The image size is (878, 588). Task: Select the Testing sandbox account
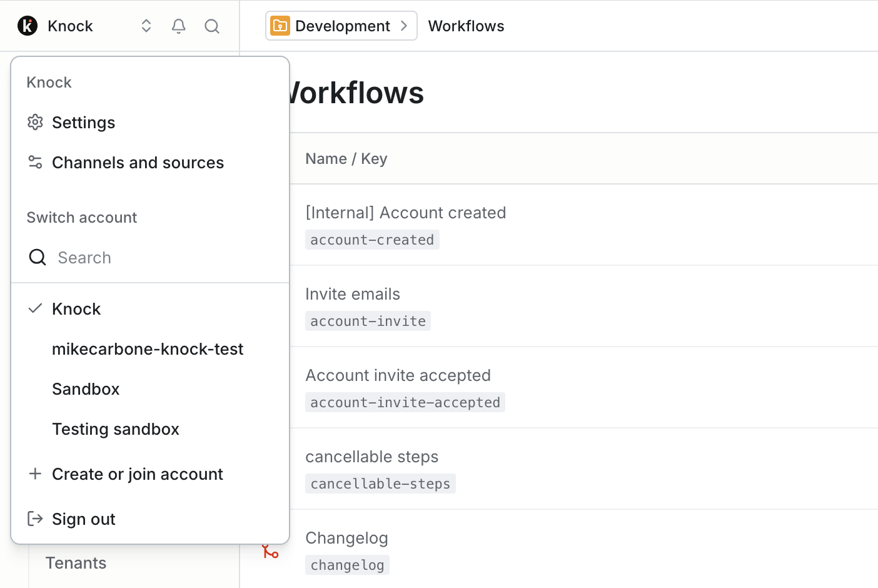(x=116, y=428)
